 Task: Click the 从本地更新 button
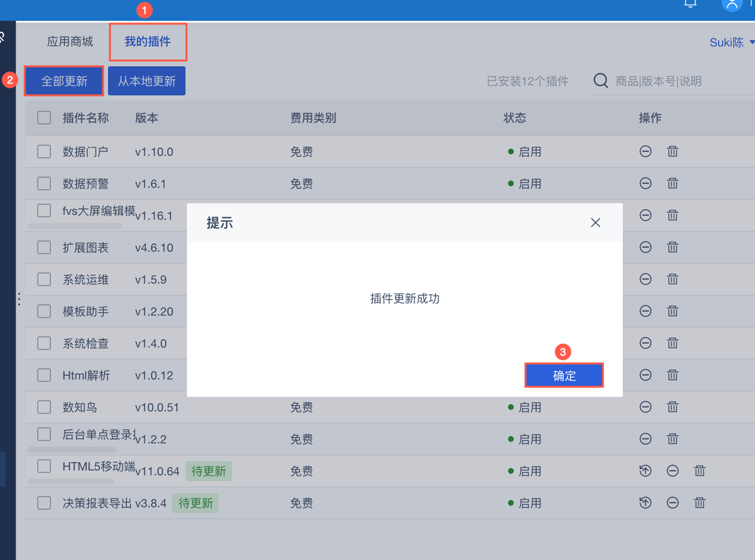[146, 81]
